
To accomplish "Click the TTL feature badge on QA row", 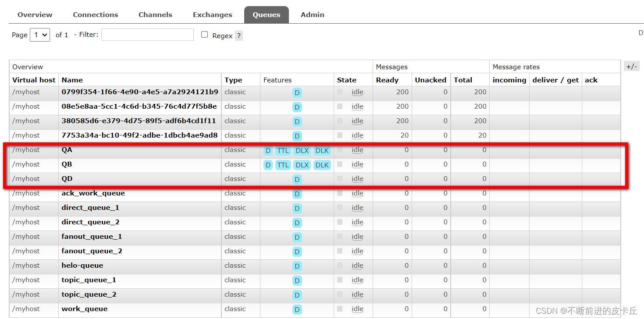I will (x=283, y=151).
